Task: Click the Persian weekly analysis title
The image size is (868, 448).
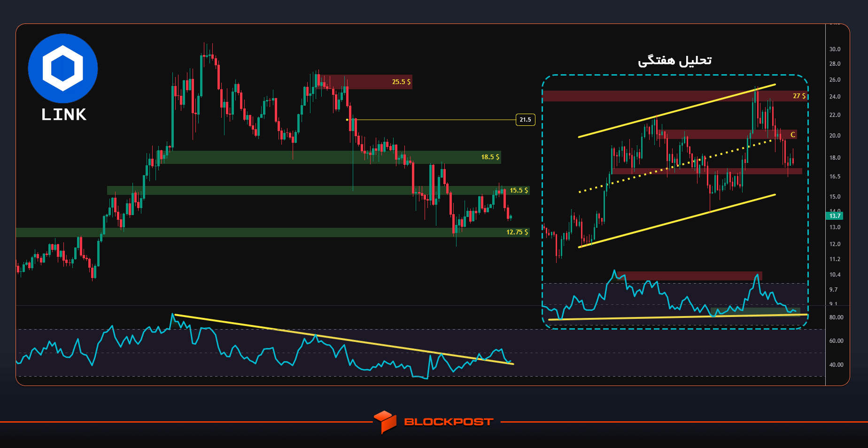Action: tap(674, 61)
